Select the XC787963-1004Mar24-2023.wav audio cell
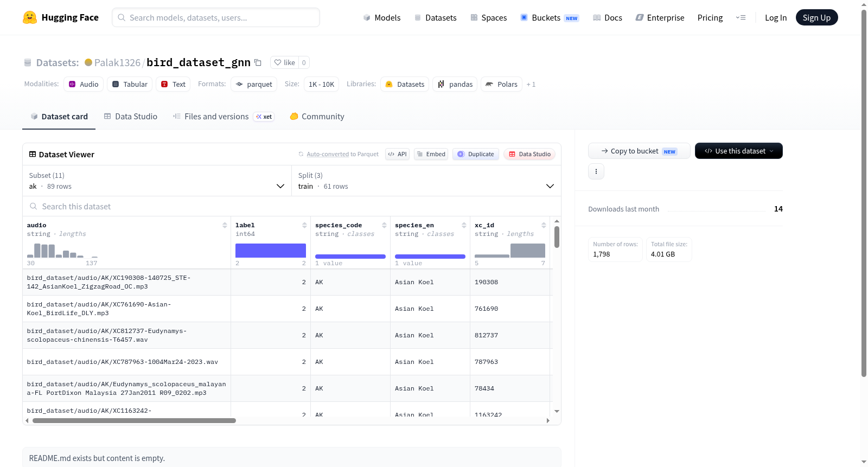Viewport: 868px width, 467px height. coord(127,362)
